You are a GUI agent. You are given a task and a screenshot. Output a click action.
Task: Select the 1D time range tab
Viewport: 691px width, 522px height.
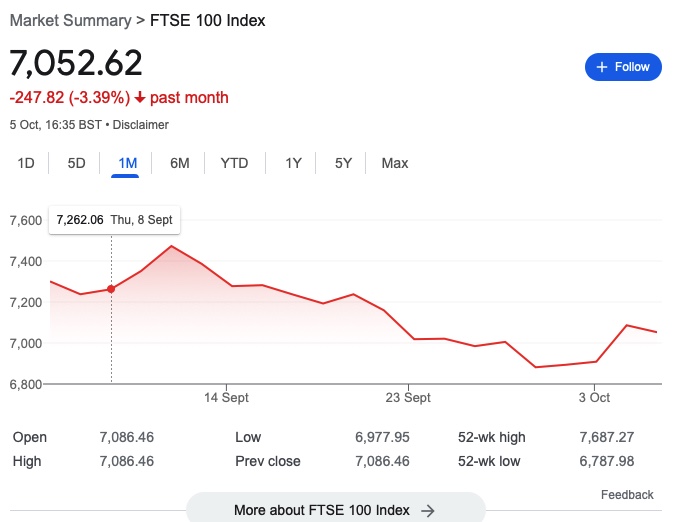tap(27, 163)
